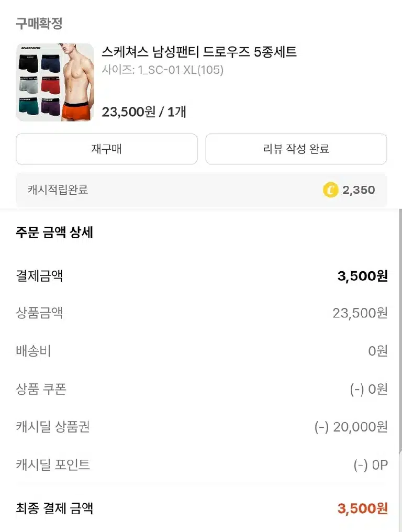Screen dimensions: 402x532
Task: Tap the 23,500원 / 1개 price text
Action: click(144, 112)
